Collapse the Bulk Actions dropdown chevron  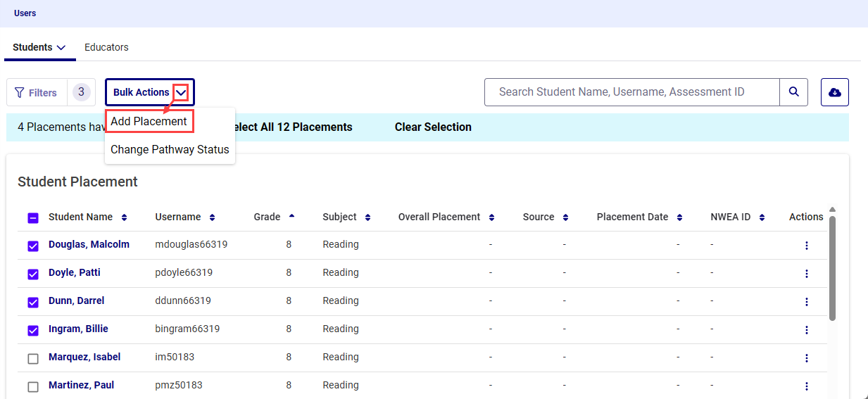tap(182, 92)
